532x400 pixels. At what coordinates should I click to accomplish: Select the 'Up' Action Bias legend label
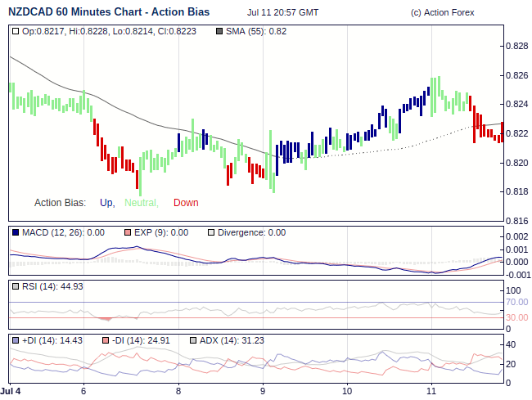pyautogui.click(x=106, y=203)
